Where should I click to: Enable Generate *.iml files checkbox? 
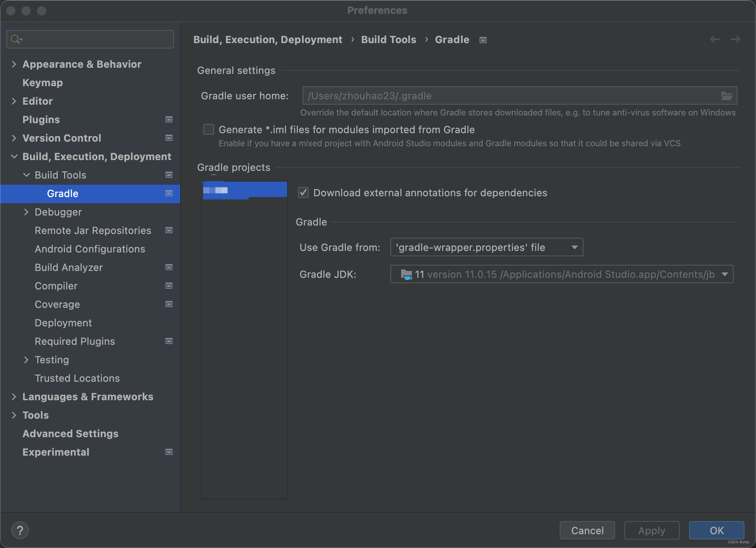(x=209, y=130)
